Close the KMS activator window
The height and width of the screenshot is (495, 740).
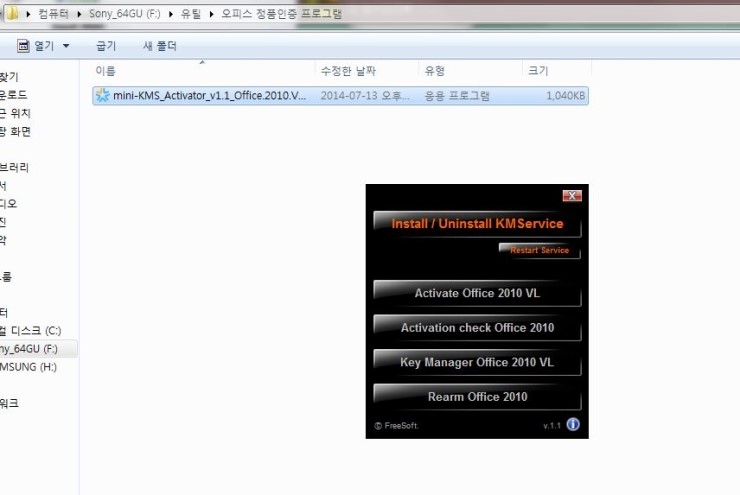[x=572, y=195]
